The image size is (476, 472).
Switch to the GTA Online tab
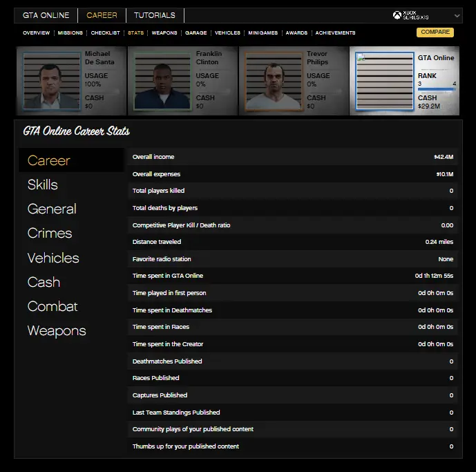[46, 15]
